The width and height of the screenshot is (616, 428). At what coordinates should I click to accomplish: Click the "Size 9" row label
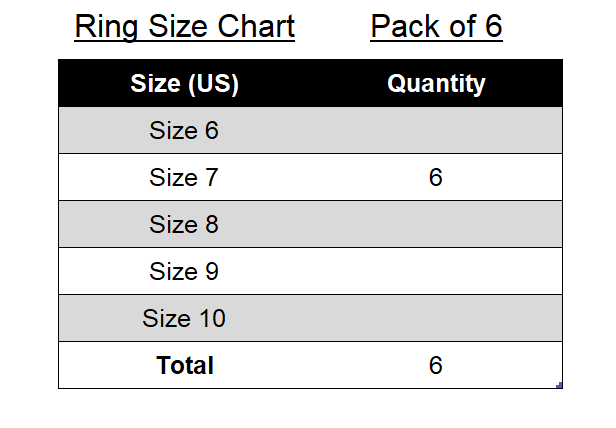coord(184,272)
